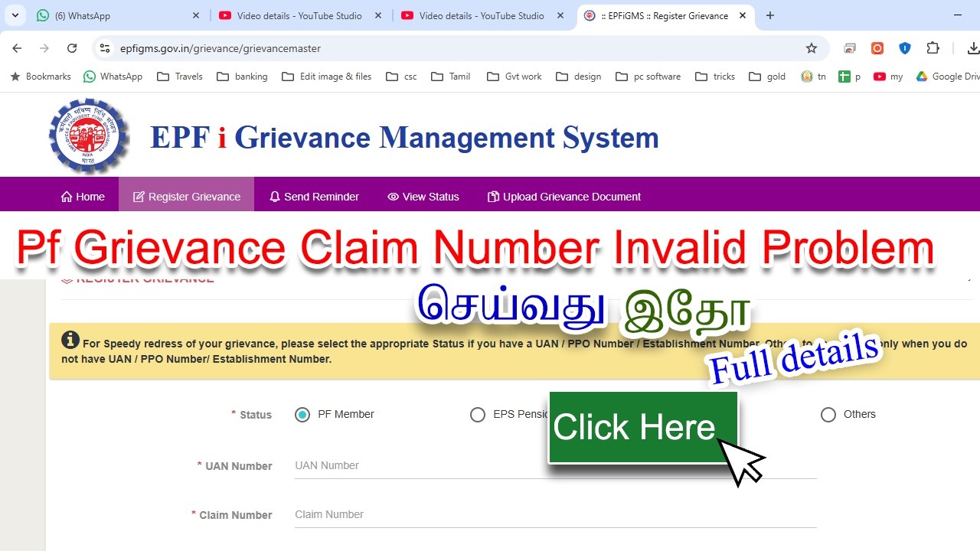Select the EPS Pensioner radio button

coord(478,415)
